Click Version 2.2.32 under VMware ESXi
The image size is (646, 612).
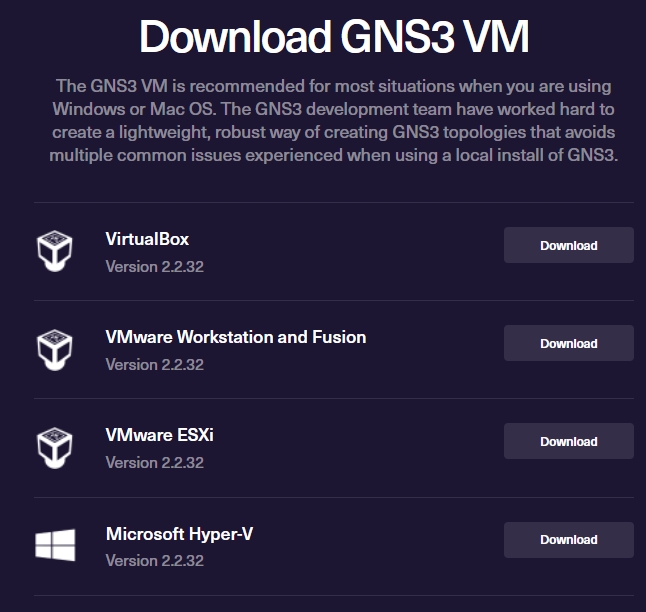(x=154, y=463)
